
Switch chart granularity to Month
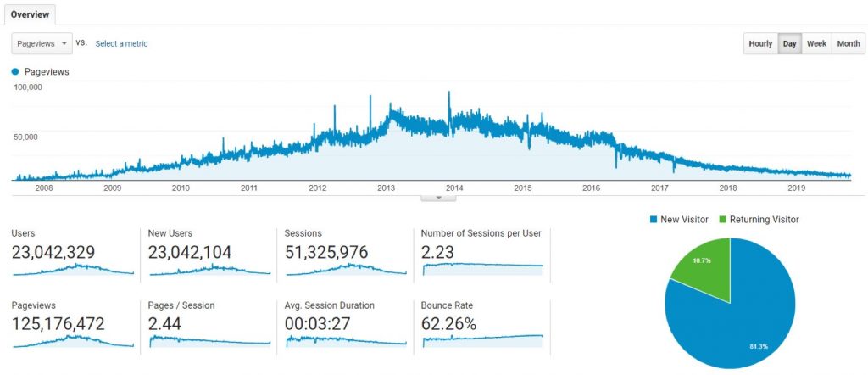848,44
